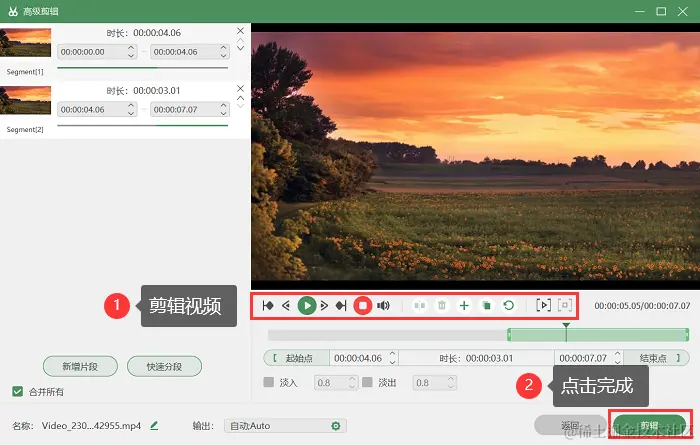The height and width of the screenshot is (445, 700).
Task: Click the 新增片段 add segment button
Action: click(x=80, y=366)
